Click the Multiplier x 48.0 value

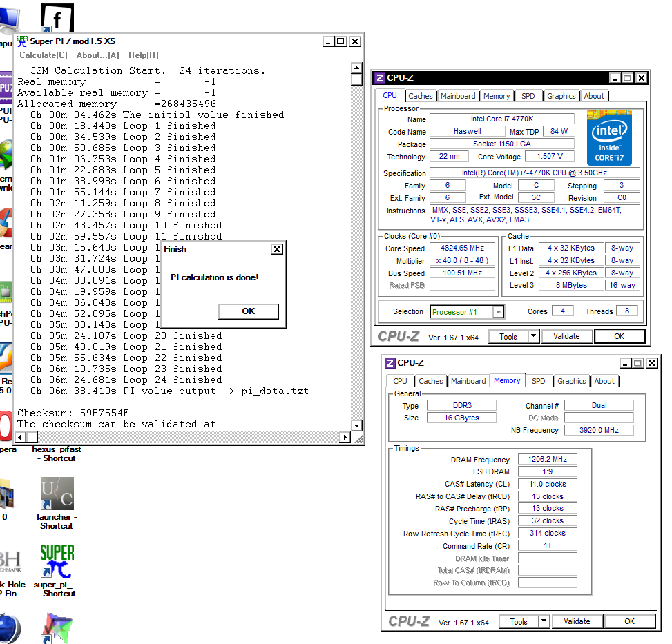(463, 261)
